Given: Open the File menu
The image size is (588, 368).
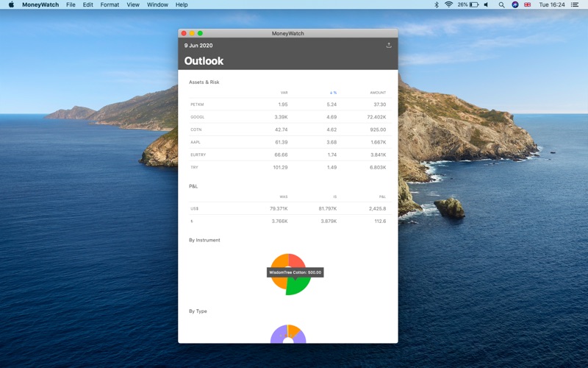Looking at the screenshot, I should (71, 4).
